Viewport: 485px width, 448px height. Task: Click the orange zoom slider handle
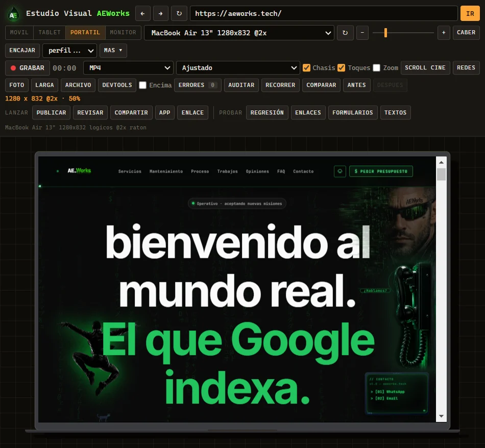386,33
